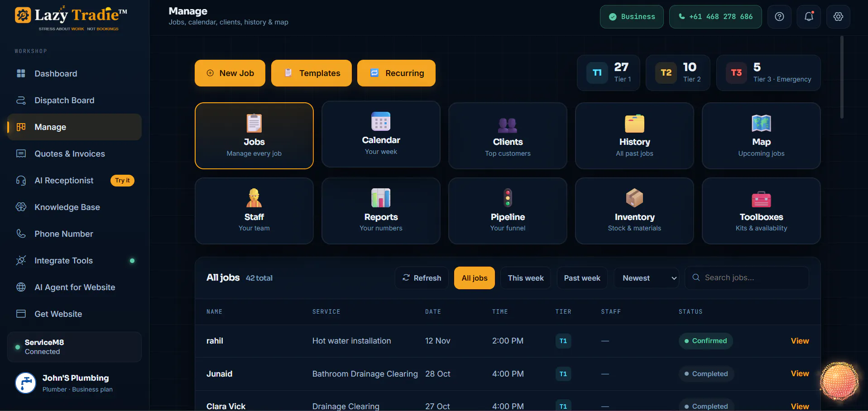868x411 pixels.
Task: Open Integrate Tools in sidebar
Action: pos(74,261)
